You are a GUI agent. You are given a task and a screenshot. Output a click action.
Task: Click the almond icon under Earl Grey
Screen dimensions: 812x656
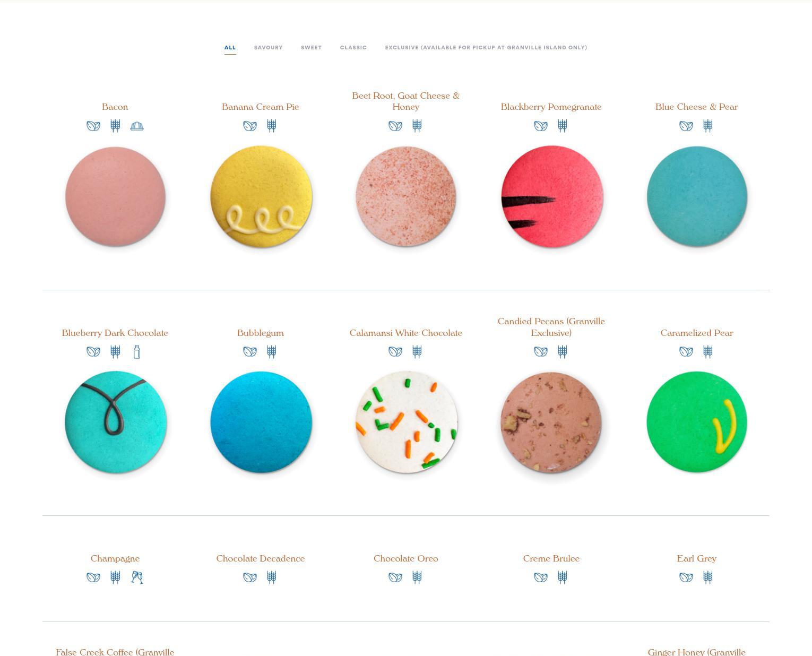[686, 577]
